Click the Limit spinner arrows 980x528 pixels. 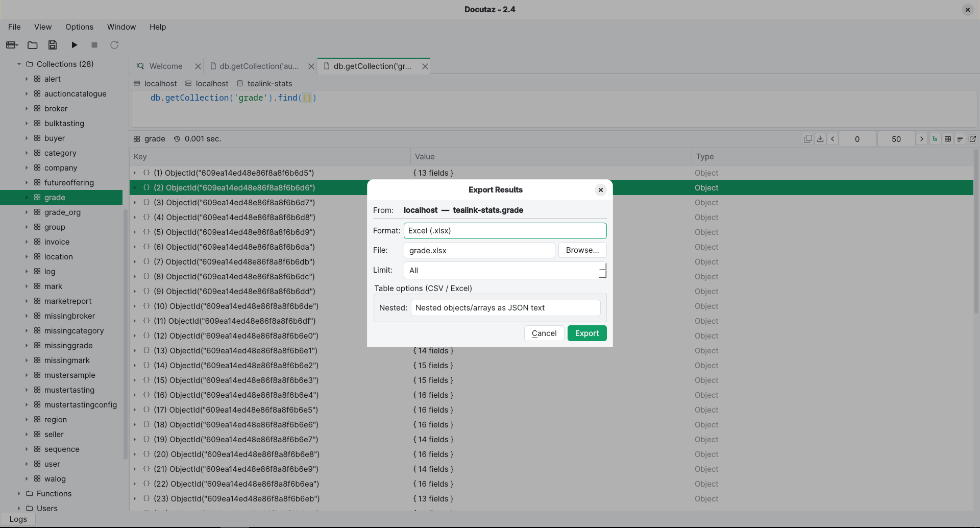click(603, 270)
